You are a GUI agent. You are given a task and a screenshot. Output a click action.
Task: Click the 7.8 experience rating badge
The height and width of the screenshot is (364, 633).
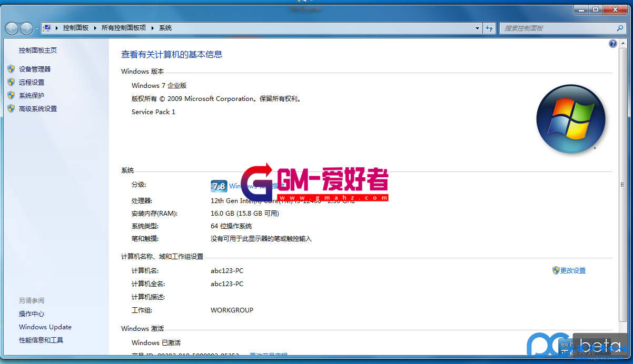[219, 186]
